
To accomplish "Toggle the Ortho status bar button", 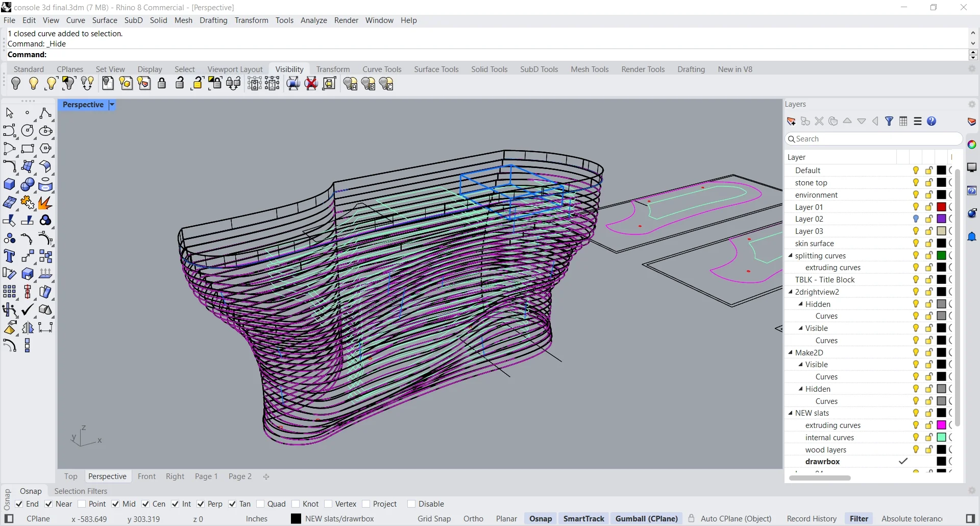I will [473, 519].
